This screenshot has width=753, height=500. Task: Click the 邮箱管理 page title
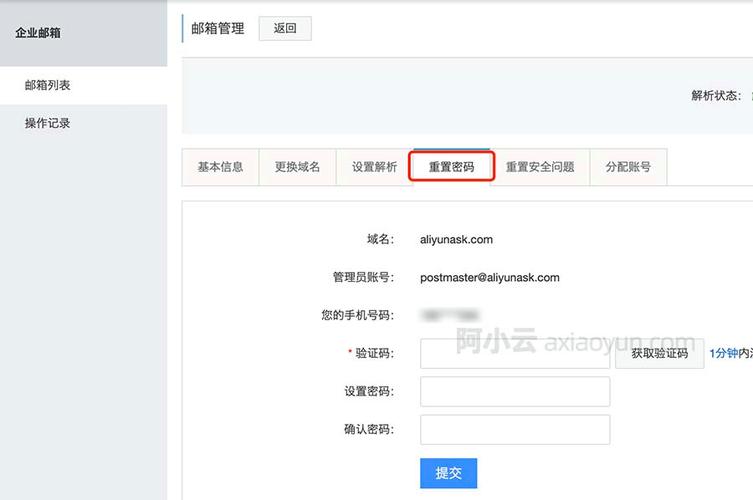pos(218,28)
